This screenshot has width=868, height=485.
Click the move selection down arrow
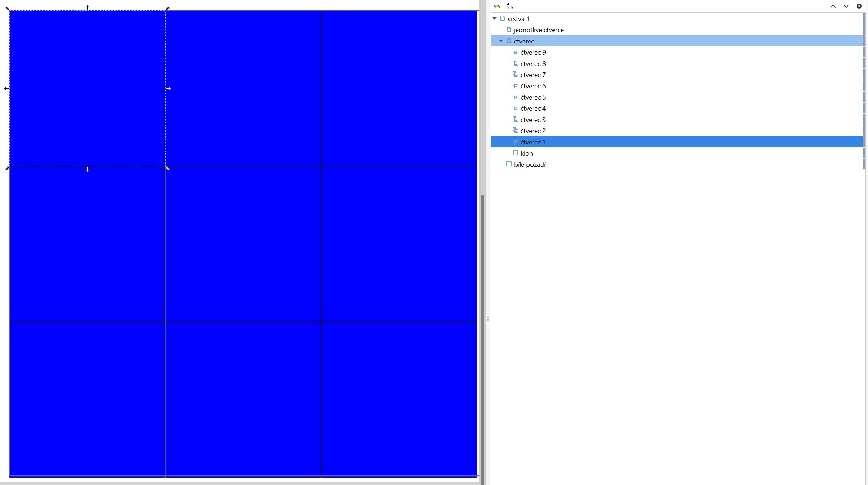pos(846,6)
